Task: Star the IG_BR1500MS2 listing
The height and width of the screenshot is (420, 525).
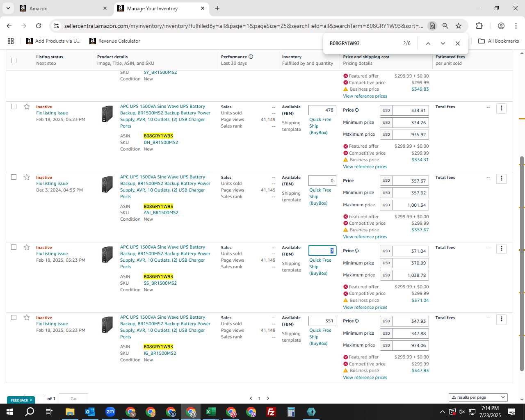Action: coord(27,317)
